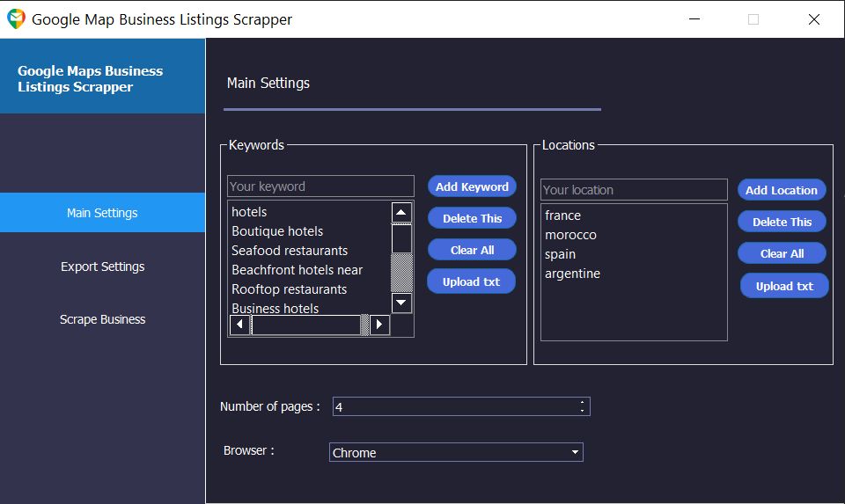Click Delete This in Keywords group
The image size is (845, 504).
(x=472, y=218)
